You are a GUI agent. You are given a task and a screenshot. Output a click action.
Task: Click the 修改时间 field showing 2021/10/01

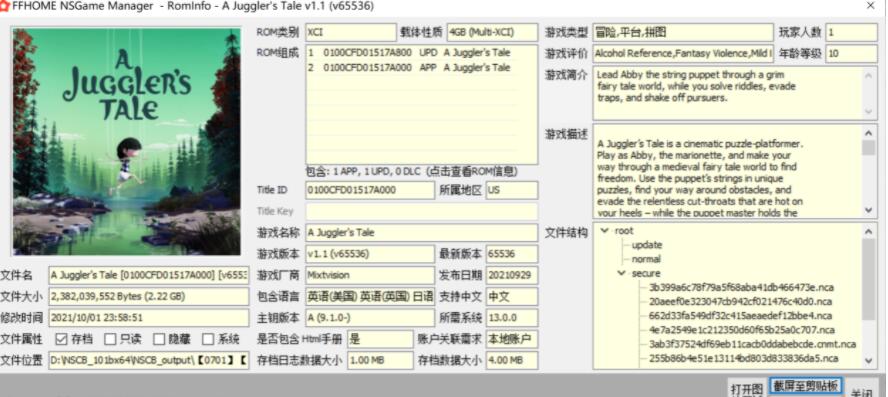tap(149, 317)
